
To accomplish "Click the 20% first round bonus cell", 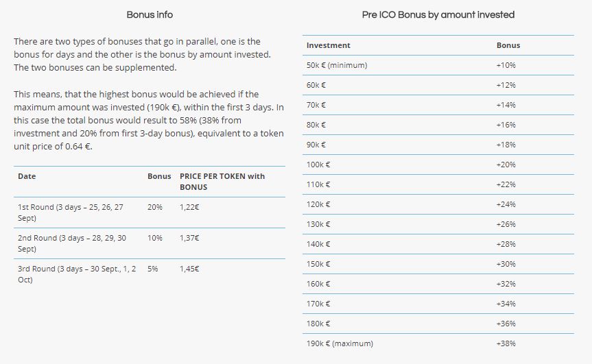I will click(155, 207).
